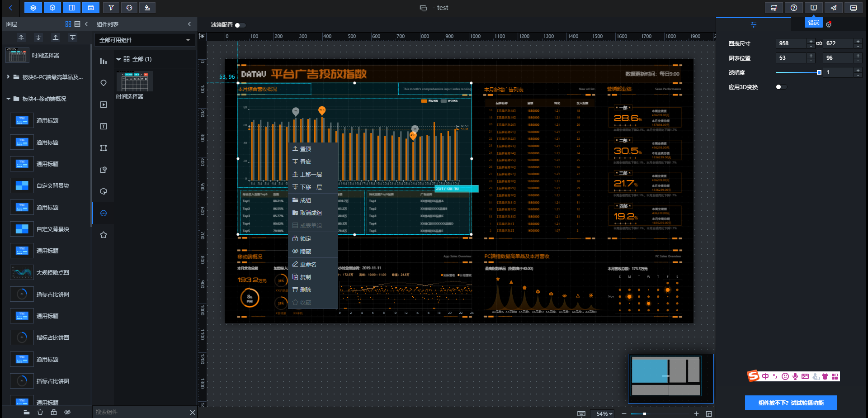Viewport: 868px width, 418px height.
Task: Select the media play component category
Action: pyautogui.click(x=104, y=104)
